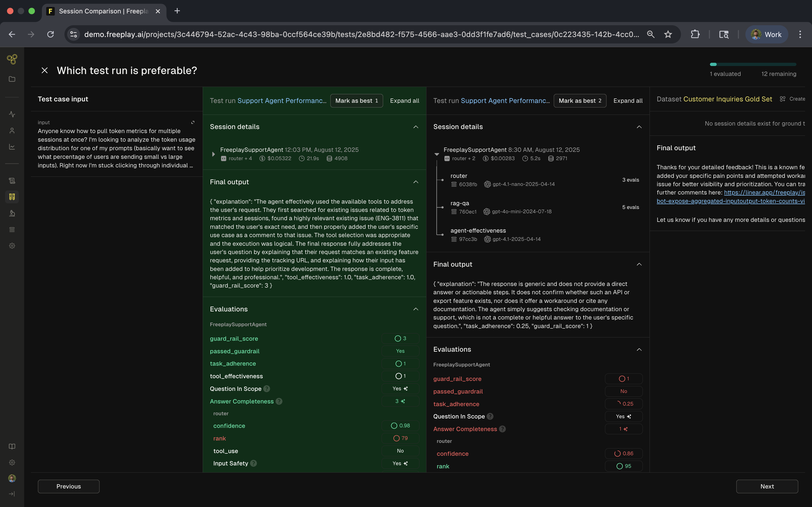Select the rag-qa trace item
Screen dimensions: 812x507
(459, 203)
